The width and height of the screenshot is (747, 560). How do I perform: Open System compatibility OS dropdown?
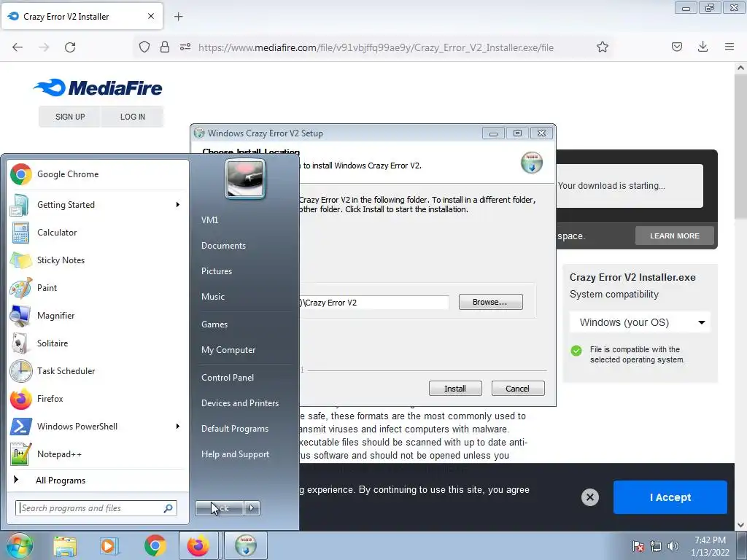[x=640, y=322]
